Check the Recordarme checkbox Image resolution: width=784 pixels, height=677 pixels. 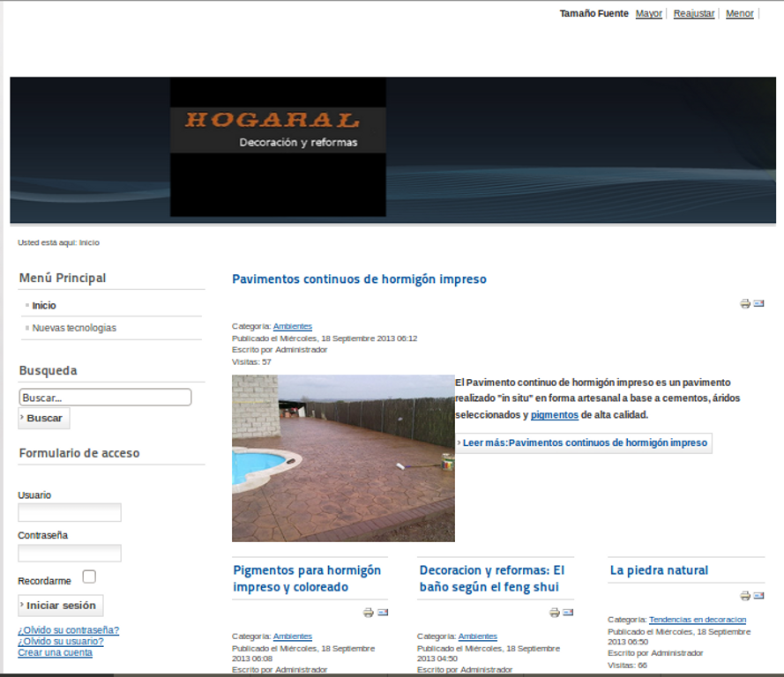89,576
